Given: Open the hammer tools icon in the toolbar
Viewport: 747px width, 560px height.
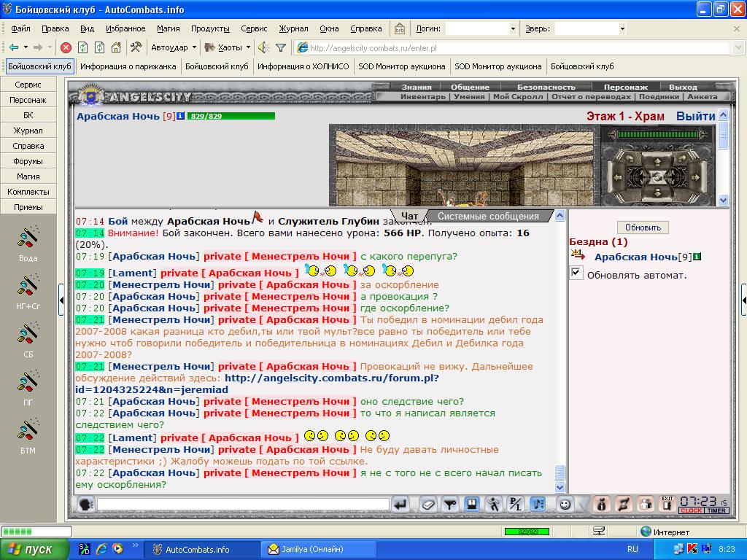Looking at the screenshot, I should point(136,47).
